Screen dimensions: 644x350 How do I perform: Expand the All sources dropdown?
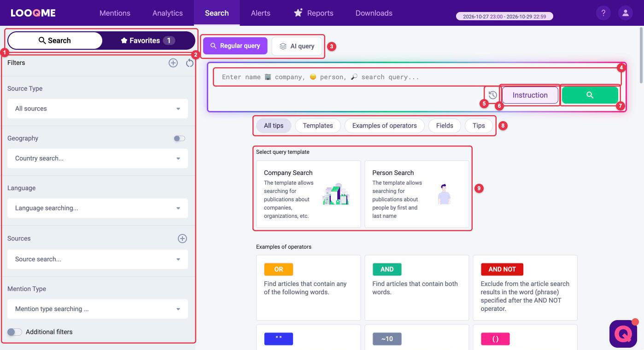[98, 109]
